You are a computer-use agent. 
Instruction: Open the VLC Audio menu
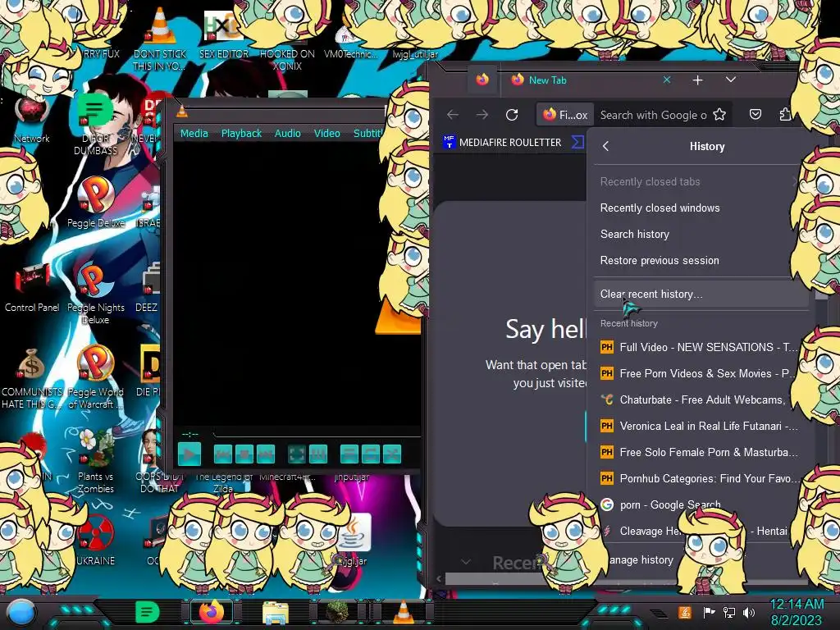pyautogui.click(x=288, y=134)
